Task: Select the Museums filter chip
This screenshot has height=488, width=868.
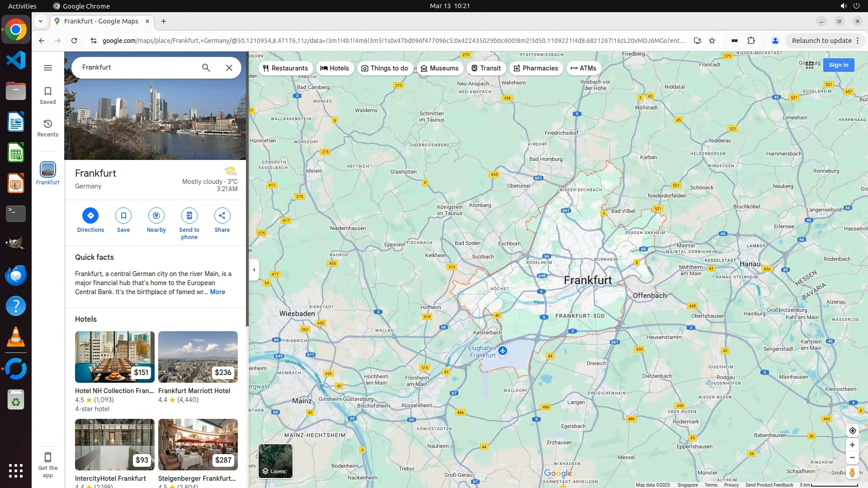Action: coord(439,68)
